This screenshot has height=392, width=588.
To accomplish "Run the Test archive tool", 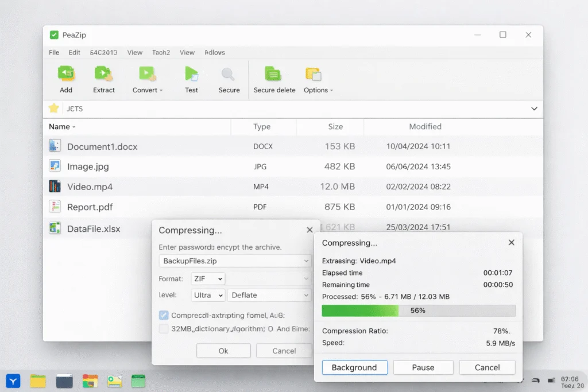I will (191, 79).
